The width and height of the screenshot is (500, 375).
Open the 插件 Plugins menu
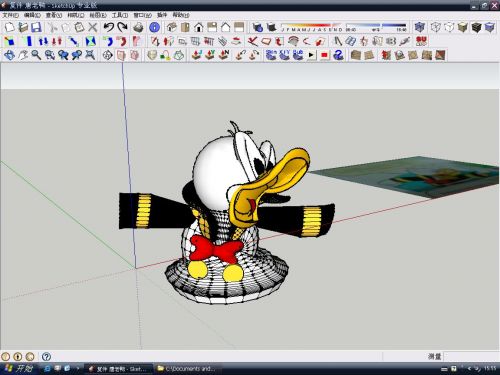tap(162, 15)
